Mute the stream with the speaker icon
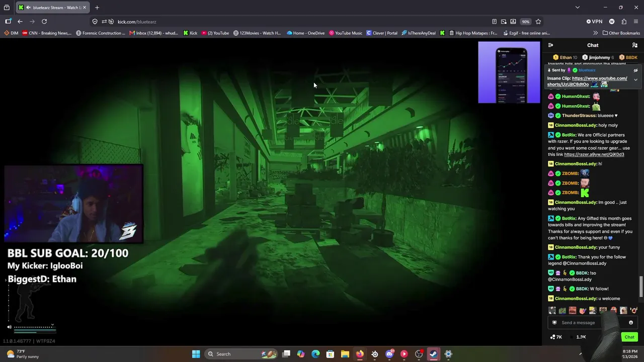This screenshot has width=644, height=362. (x=9, y=327)
